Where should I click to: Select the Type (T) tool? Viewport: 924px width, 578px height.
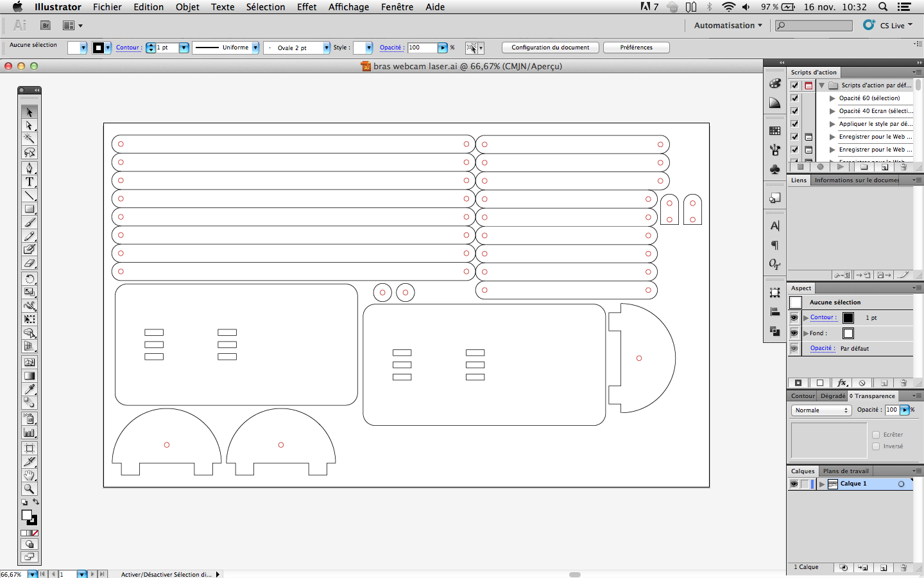point(30,182)
